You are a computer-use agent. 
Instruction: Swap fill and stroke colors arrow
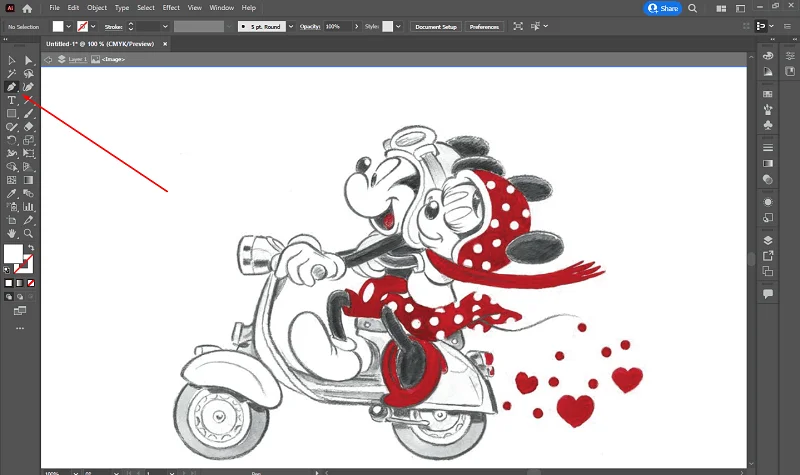31,247
